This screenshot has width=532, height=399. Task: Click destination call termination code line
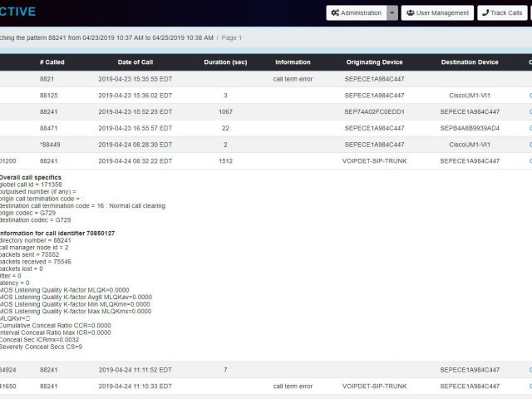coord(82,206)
